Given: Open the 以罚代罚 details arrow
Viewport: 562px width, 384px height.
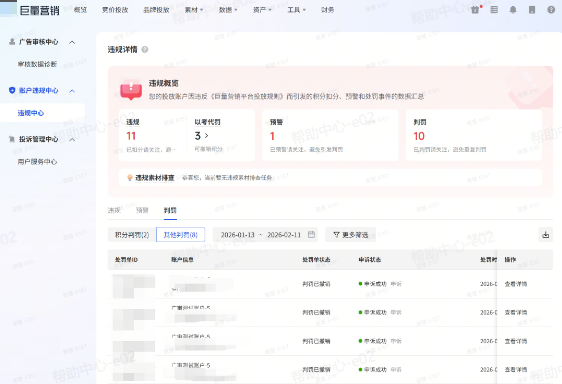Looking at the screenshot, I should tap(206, 136).
